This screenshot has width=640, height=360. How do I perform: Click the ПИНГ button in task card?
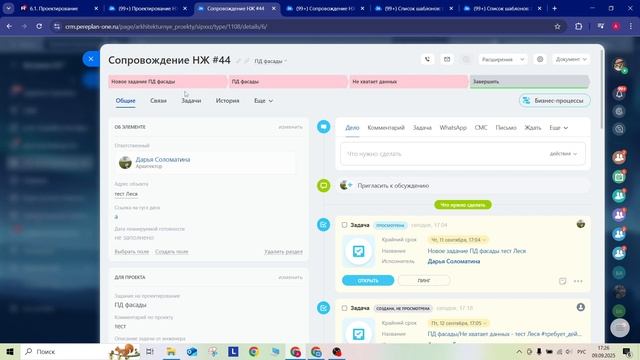point(424,281)
